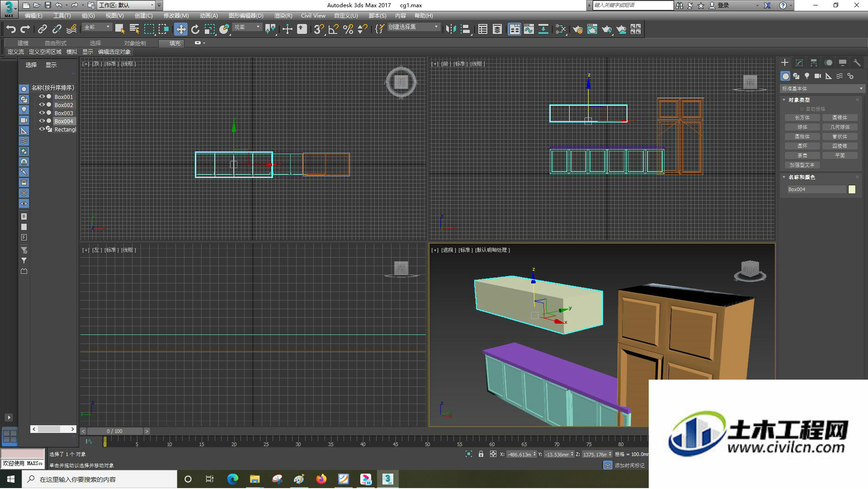Click the Box004 name input field
868x489 pixels.
pos(816,189)
